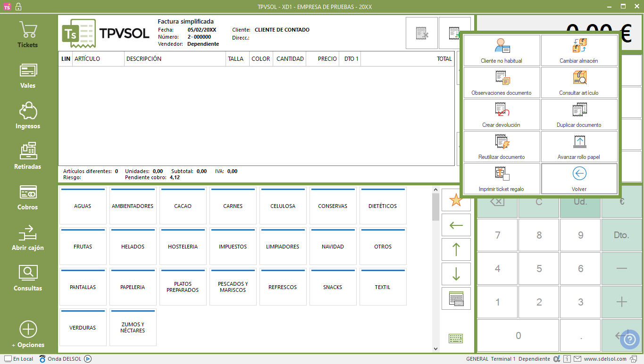Choose the HELADOS category

133,247
